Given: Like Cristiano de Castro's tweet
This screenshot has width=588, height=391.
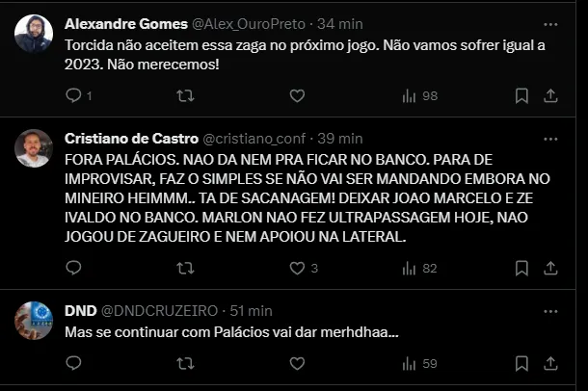Looking at the screenshot, I should click(x=297, y=268).
